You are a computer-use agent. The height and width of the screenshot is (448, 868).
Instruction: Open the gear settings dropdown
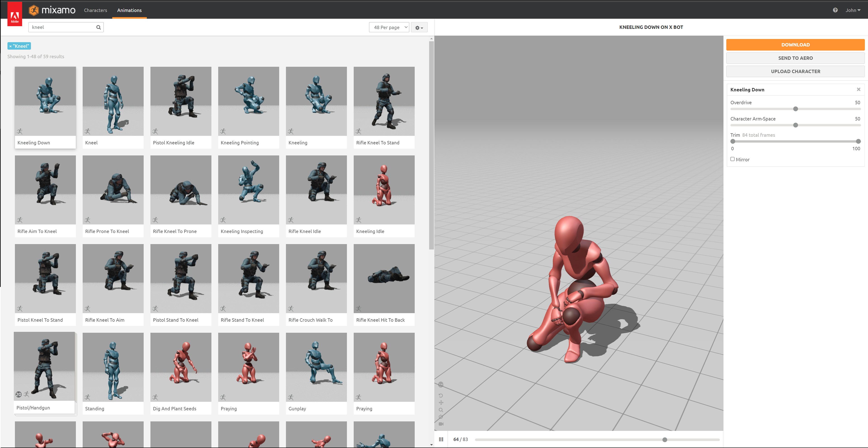419,27
